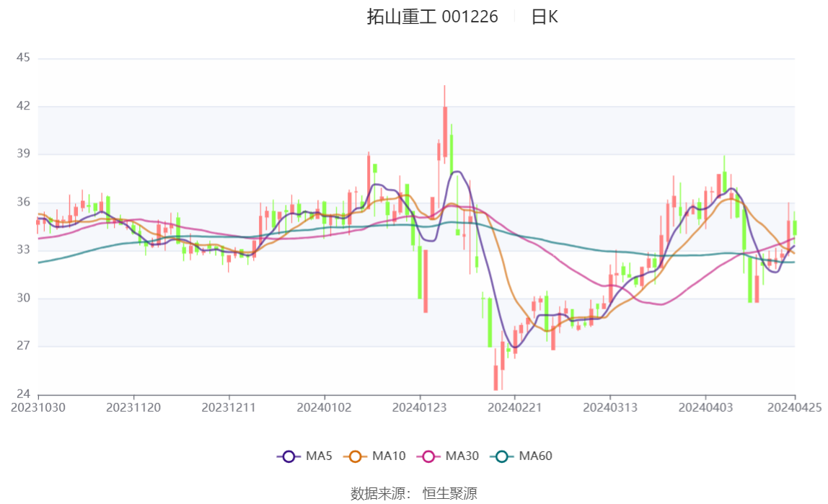Hide the MA60 moving average line
The image size is (828, 504).
[x=502, y=456]
